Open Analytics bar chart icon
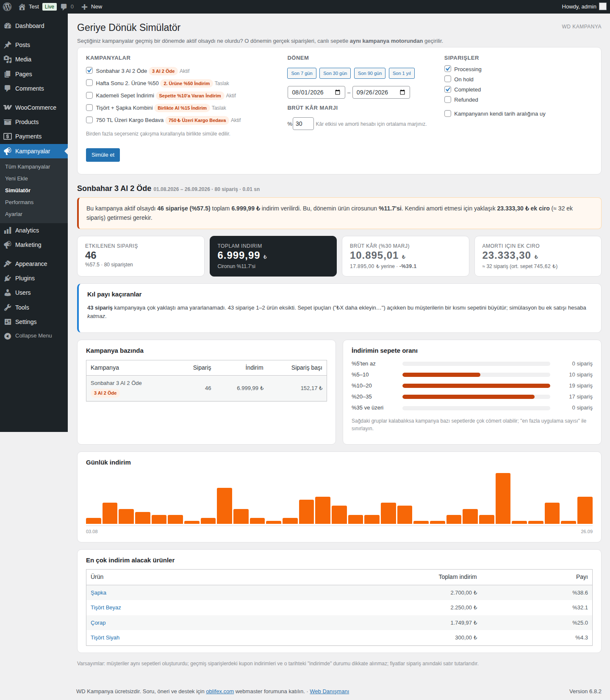This screenshot has height=700, width=610. pos(8,230)
